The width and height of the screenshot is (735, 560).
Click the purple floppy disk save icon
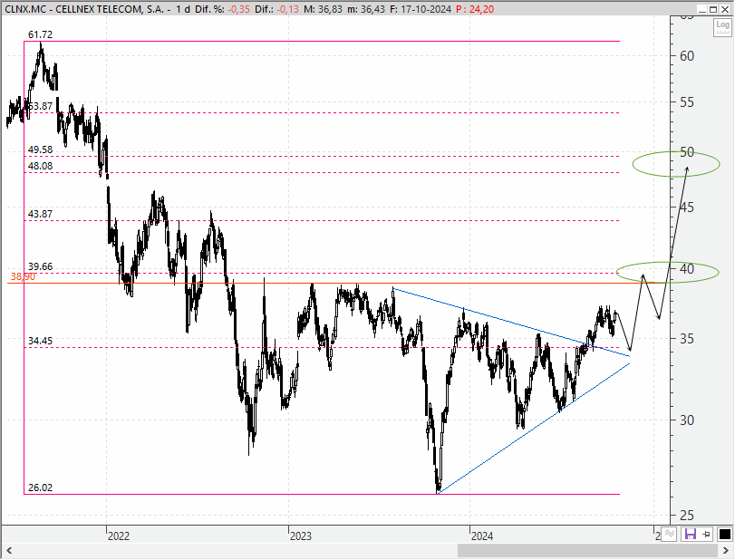click(x=690, y=534)
